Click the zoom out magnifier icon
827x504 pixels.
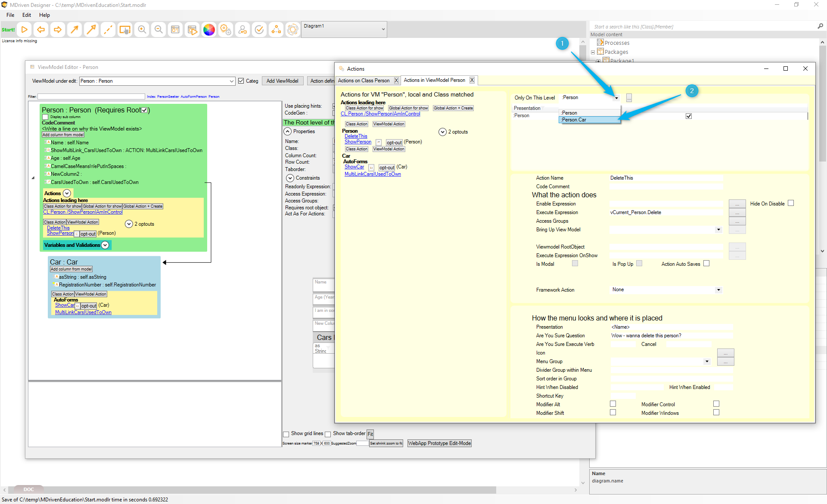(x=159, y=30)
